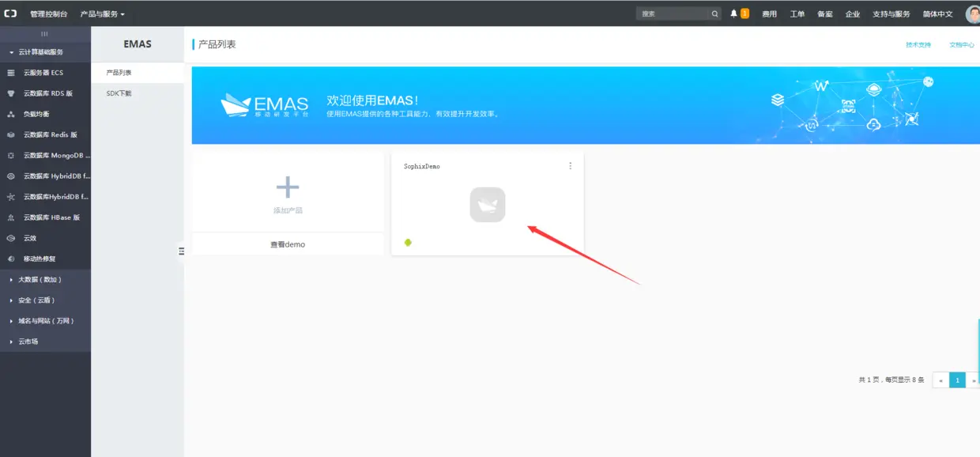Viewport: 980px width, 457px height.
Task: Open the SophixDemo card three-dot menu
Action: tap(571, 166)
